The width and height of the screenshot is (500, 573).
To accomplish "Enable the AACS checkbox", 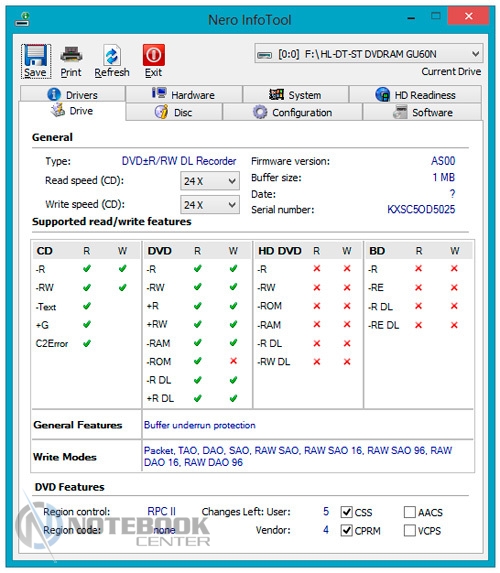I will 410,512.
